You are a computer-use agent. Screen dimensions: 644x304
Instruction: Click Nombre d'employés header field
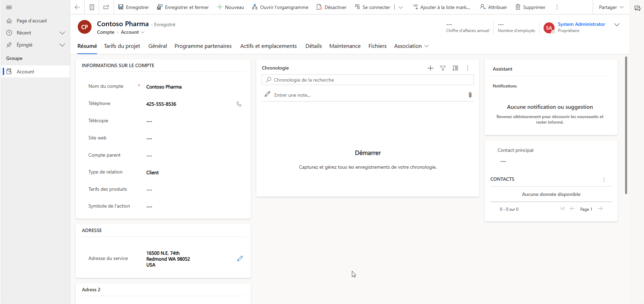516,28
